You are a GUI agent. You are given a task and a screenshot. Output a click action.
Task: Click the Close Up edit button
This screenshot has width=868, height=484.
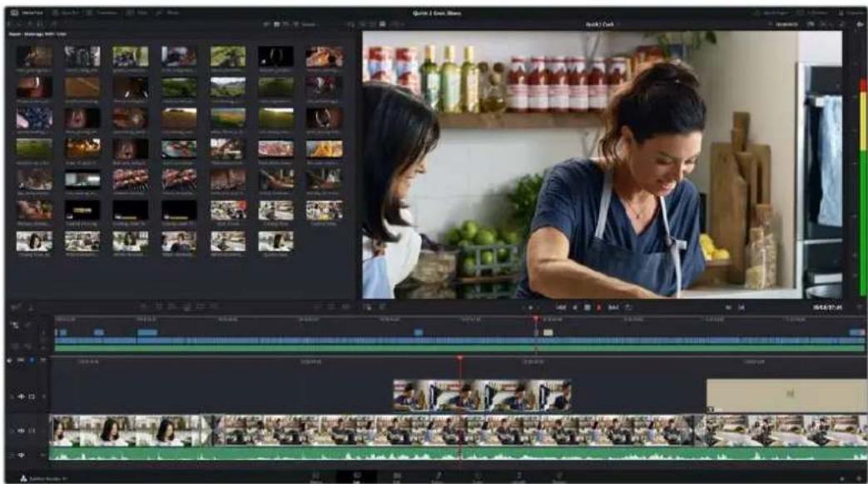coord(186,307)
